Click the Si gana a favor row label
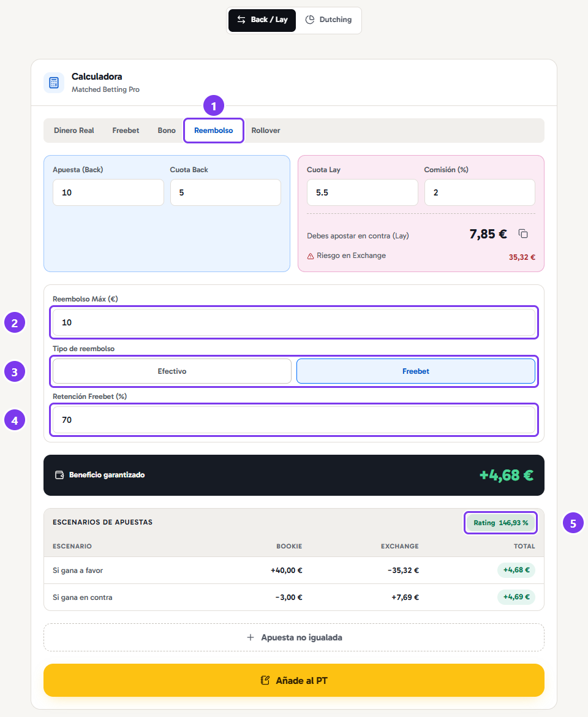588x717 pixels. click(78, 570)
